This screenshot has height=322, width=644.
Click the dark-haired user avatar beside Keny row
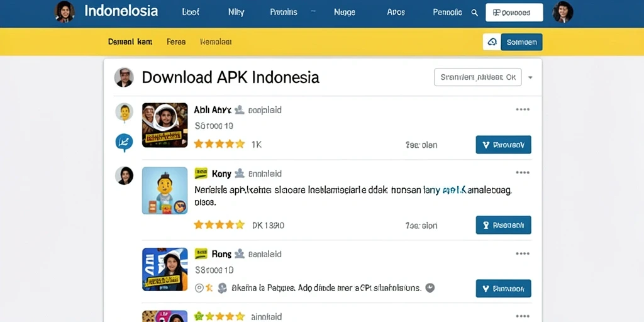pyautogui.click(x=124, y=175)
